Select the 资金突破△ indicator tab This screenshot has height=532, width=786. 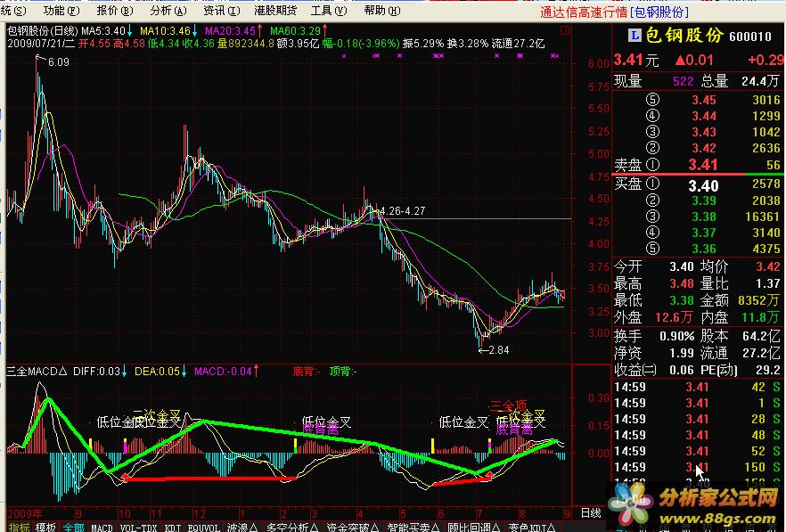point(353,527)
